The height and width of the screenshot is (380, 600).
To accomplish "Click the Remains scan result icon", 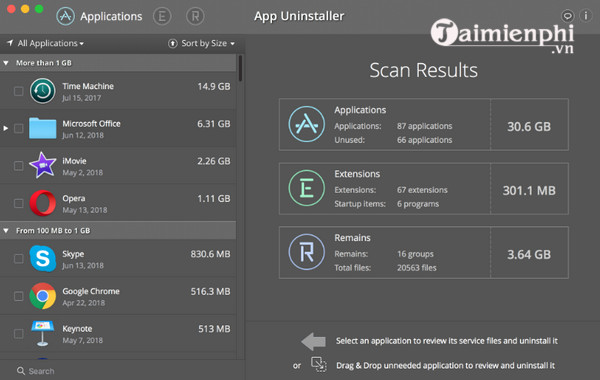I will pyautogui.click(x=307, y=252).
